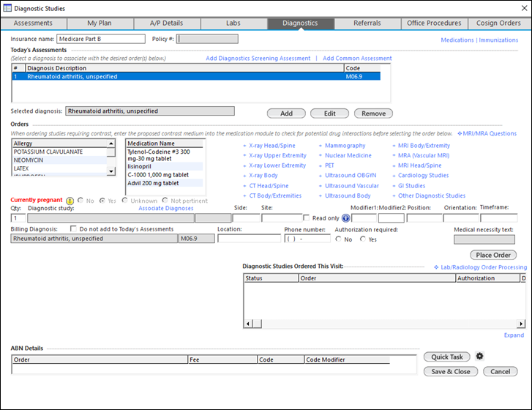Image resolution: width=532 pixels, height=410 pixels.
Task: Click the Lab/Radiology Order Processing arrow icon
Action: coord(436,267)
